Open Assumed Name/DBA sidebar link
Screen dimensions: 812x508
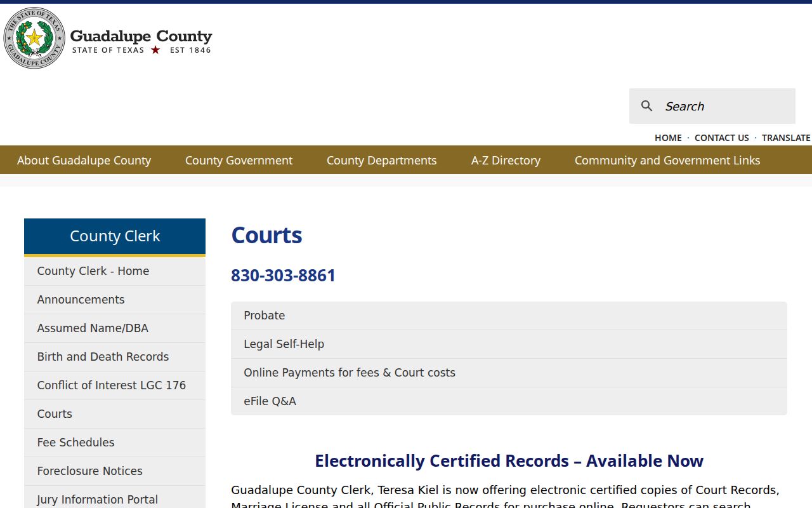coord(115,328)
